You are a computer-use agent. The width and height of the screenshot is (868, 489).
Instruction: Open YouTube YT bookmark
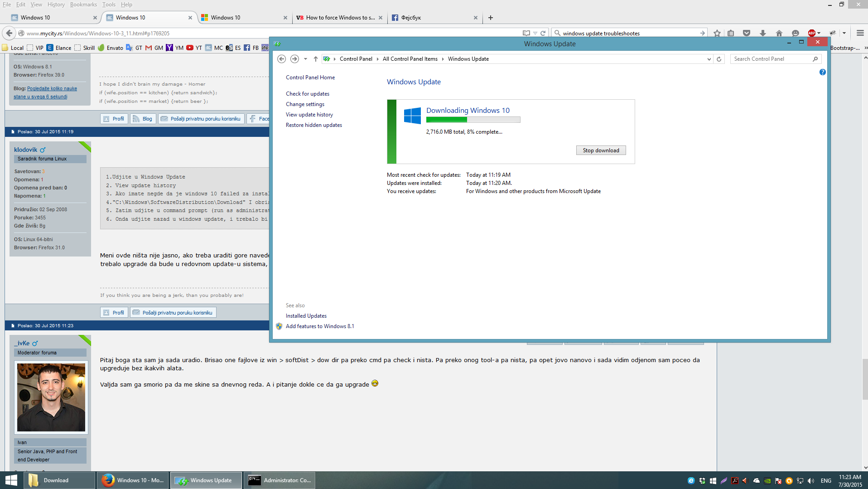pyautogui.click(x=194, y=48)
